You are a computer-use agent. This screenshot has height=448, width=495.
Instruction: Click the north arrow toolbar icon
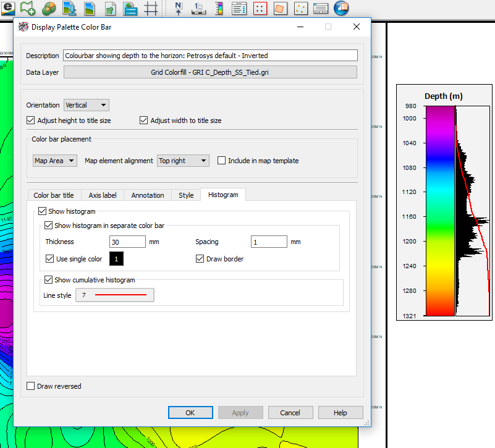tap(179, 9)
